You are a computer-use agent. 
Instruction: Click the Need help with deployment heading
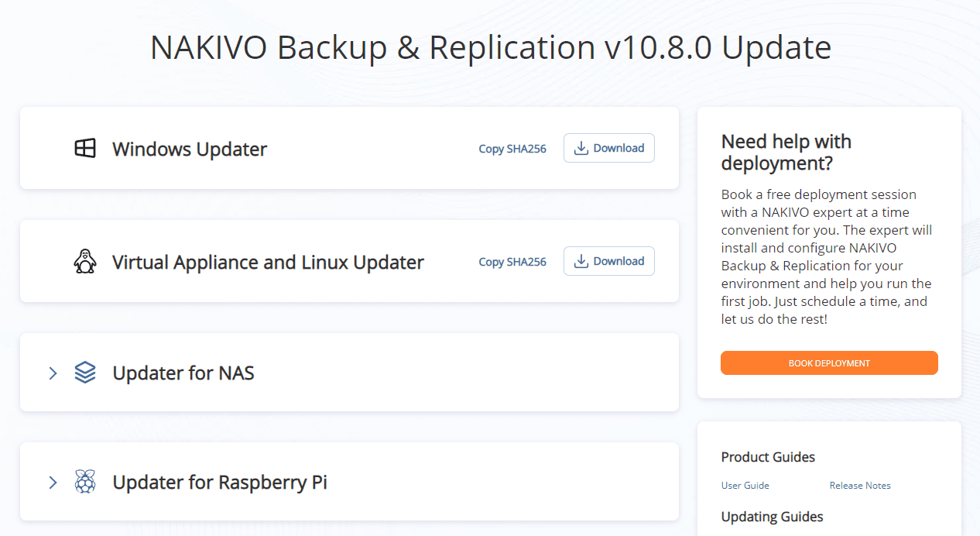(x=786, y=153)
